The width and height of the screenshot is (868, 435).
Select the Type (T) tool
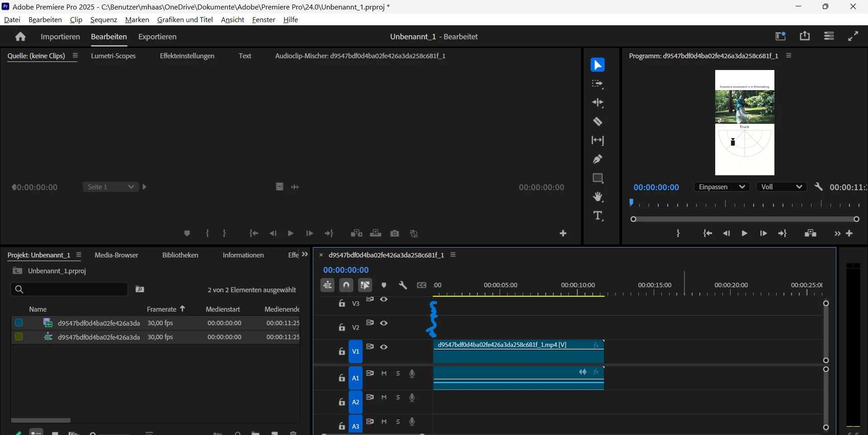(598, 216)
